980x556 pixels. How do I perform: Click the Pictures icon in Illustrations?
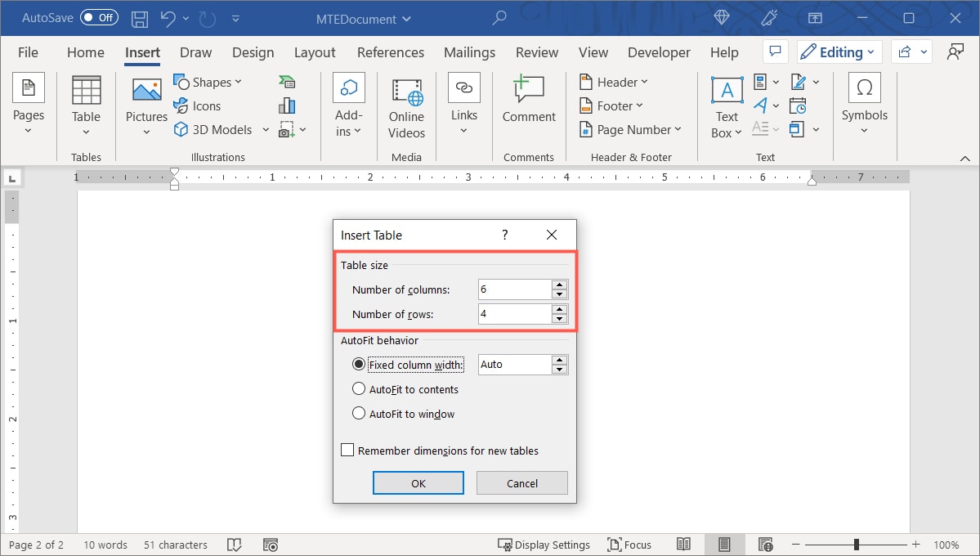click(146, 91)
